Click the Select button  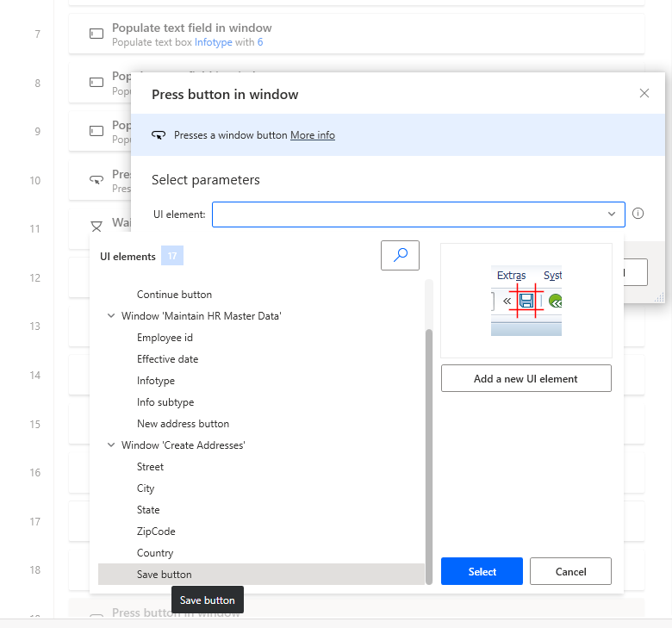click(482, 571)
